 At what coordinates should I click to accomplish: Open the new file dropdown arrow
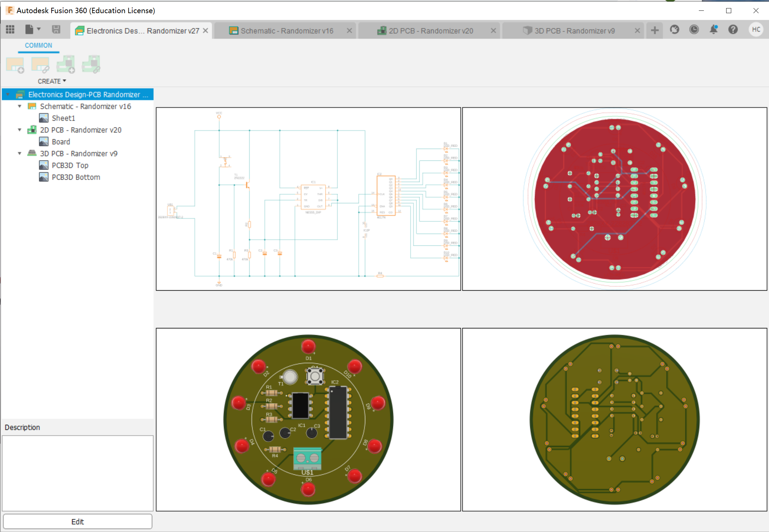[x=39, y=29]
